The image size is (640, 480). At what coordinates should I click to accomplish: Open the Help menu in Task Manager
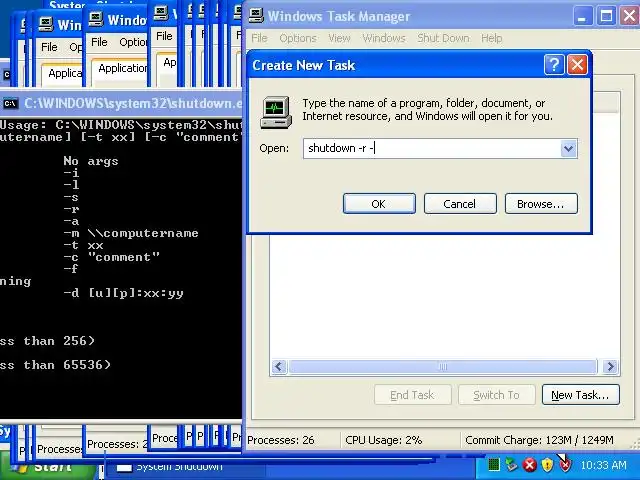[x=491, y=38]
